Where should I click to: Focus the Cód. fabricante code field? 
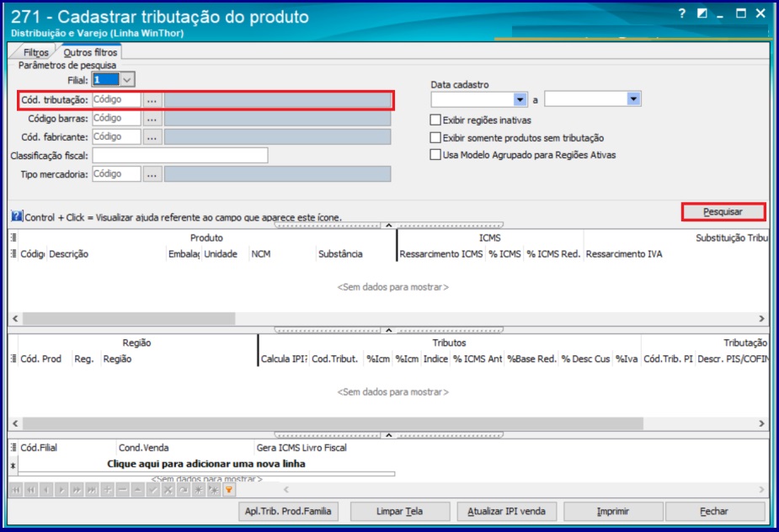(x=117, y=136)
